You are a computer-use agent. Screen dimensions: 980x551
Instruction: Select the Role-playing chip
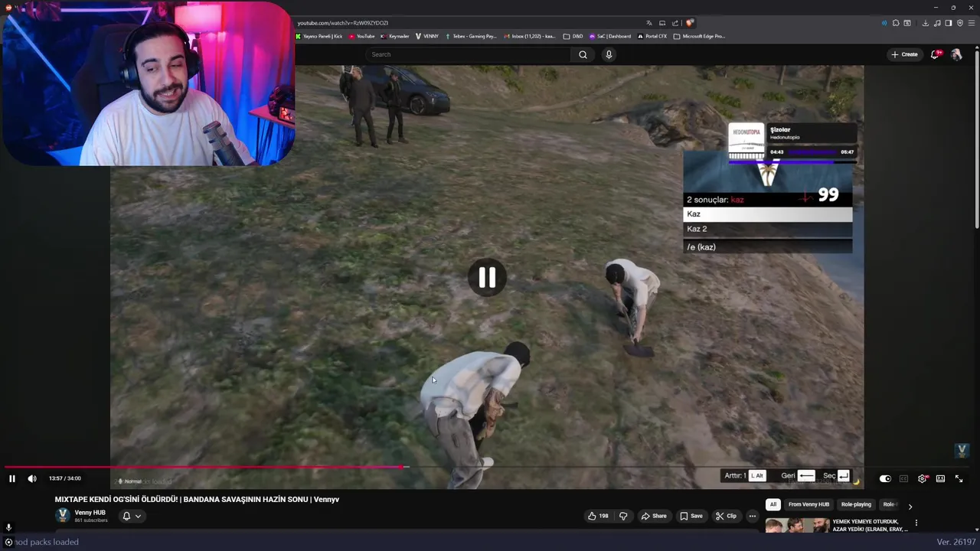pyautogui.click(x=856, y=504)
